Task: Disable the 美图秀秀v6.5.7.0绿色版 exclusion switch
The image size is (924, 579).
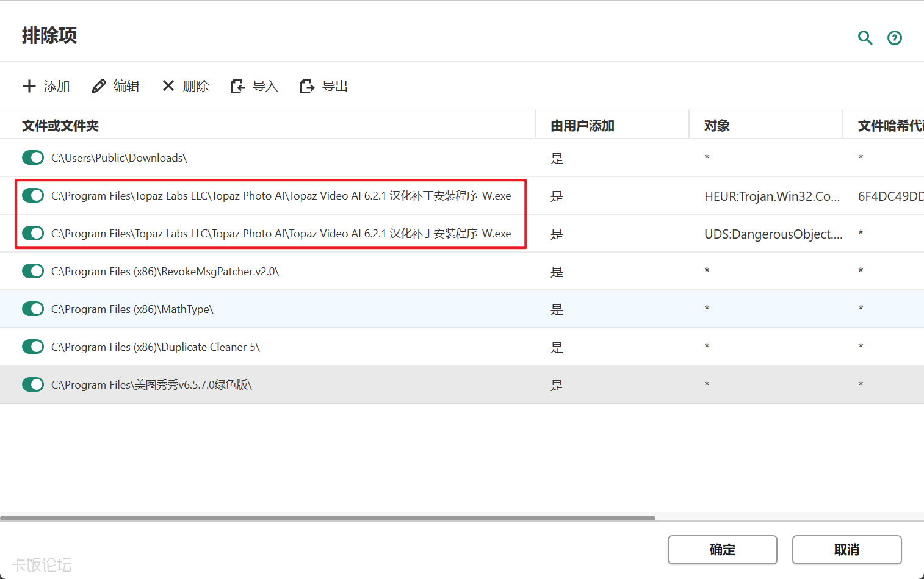Action: [x=33, y=384]
